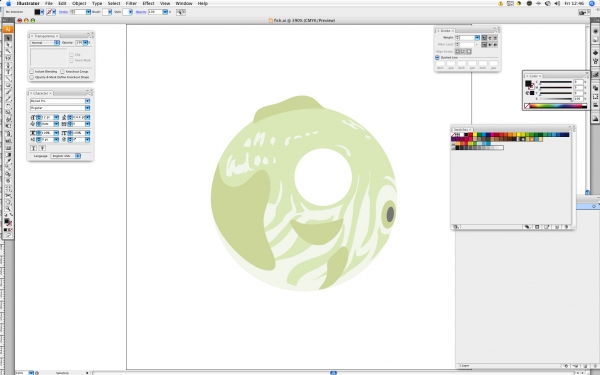This screenshot has width=600, height=375.
Task: Select the Scissors tool
Action: click(8, 195)
